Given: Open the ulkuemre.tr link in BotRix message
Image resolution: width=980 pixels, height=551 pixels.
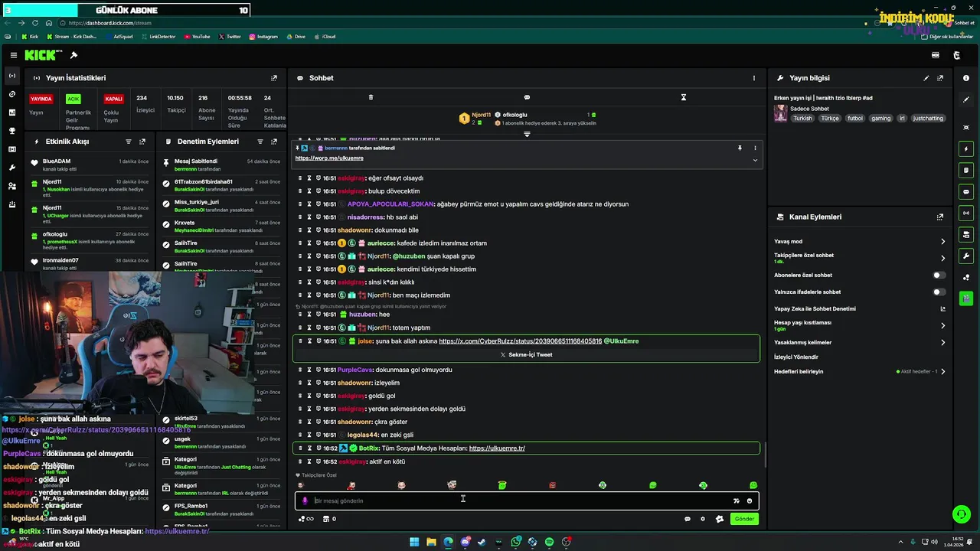Looking at the screenshot, I should point(497,448).
